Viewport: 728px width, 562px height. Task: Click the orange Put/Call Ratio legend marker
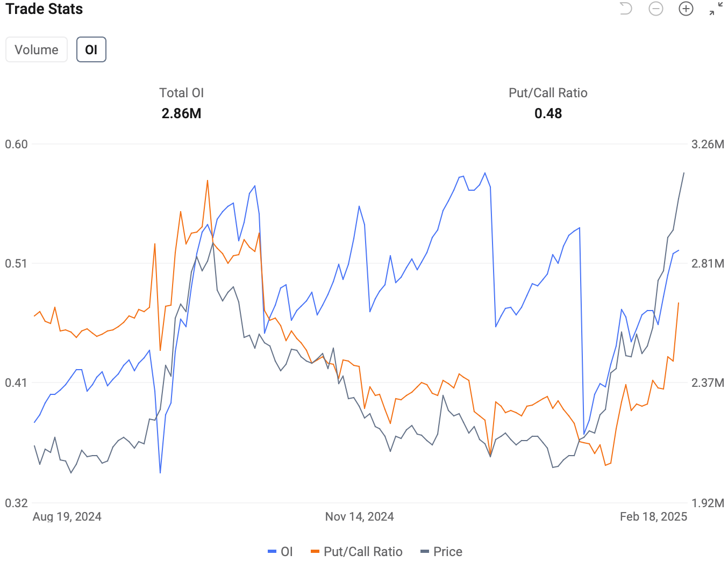tap(315, 552)
